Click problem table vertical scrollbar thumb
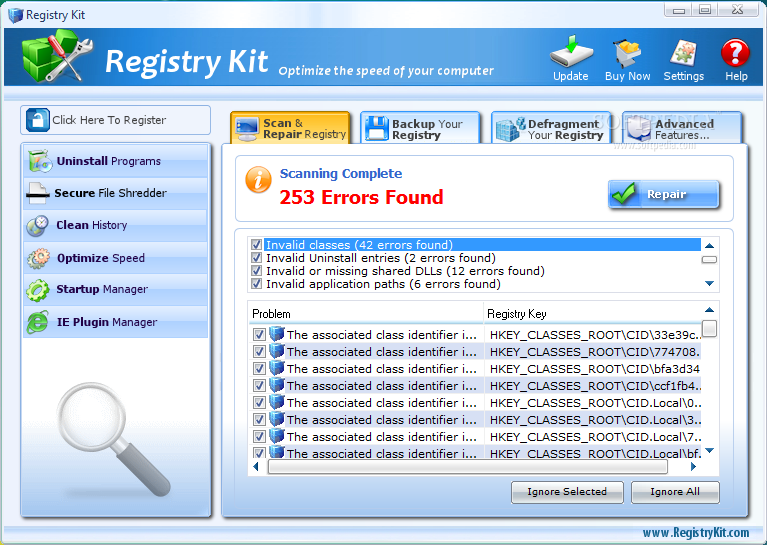Image resolution: width=767 pixels, height=545 pixels. pyautogui.click(x=709, y=328)
